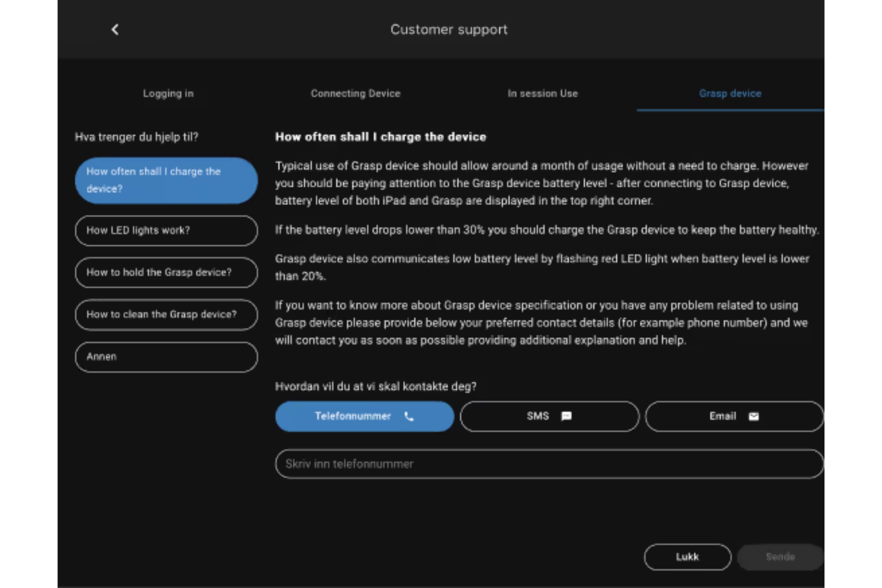
Task: Switch to Connecting Device tab
Action: click(356, 93)
